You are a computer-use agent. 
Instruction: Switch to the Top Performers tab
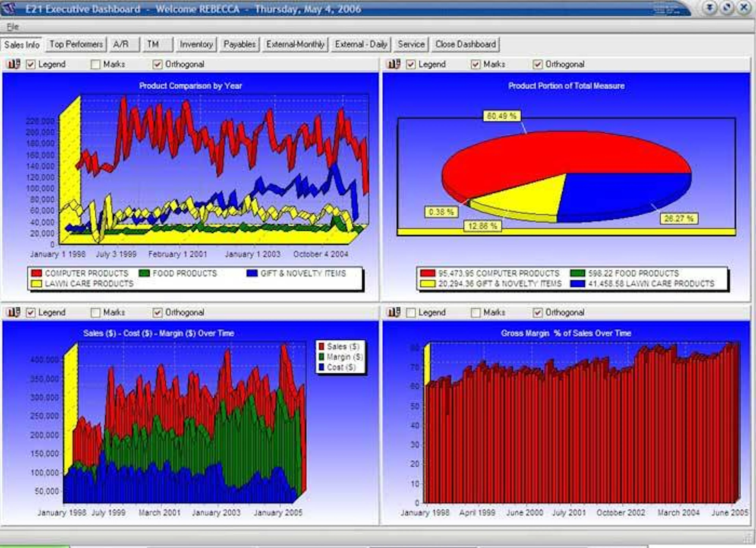point(76,44)
